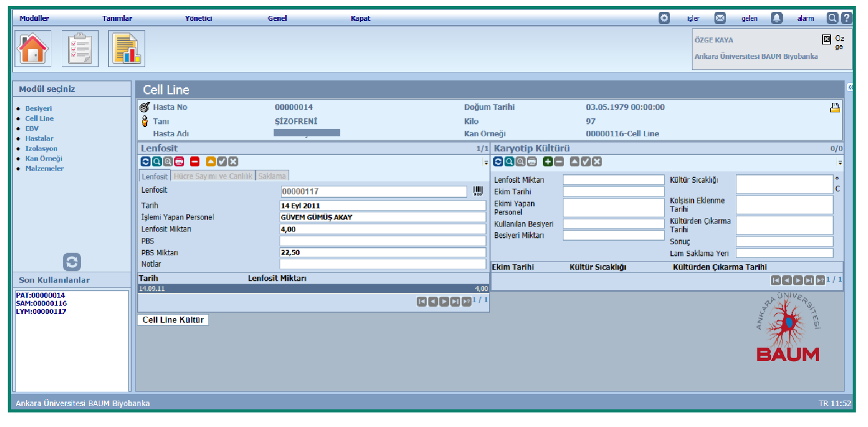Open the alarm bell icon

(776, 18)
